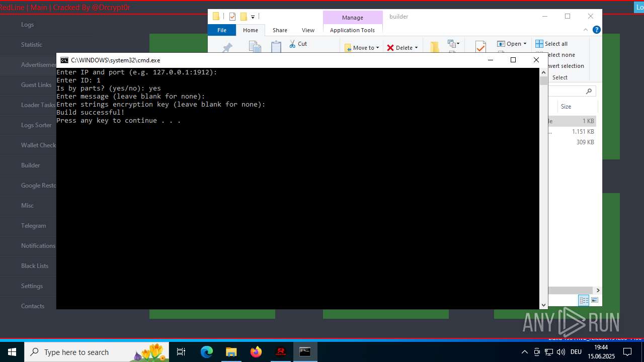644x362 pixels.
Task: Open Application Tools ribbon tab
Action: pos(352,30)
